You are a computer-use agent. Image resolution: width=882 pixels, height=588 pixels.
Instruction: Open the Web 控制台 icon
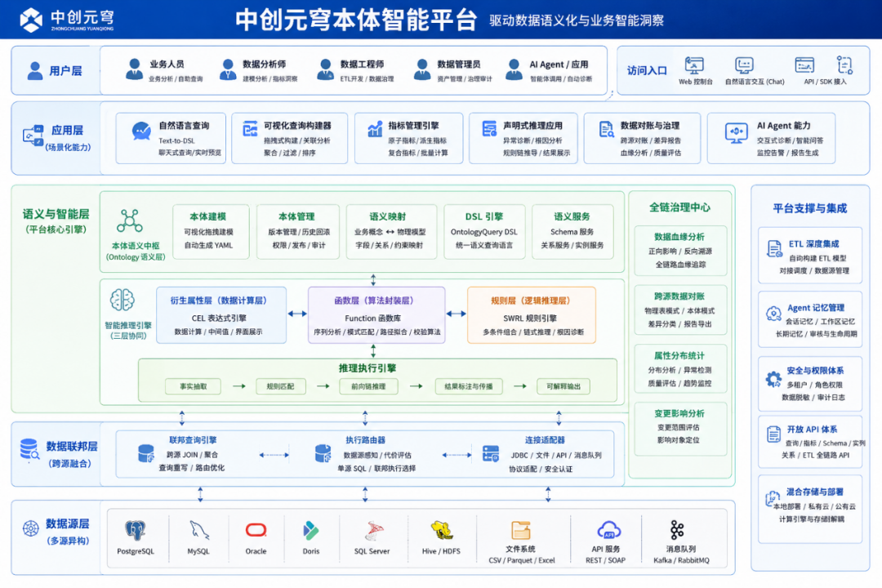694,66
